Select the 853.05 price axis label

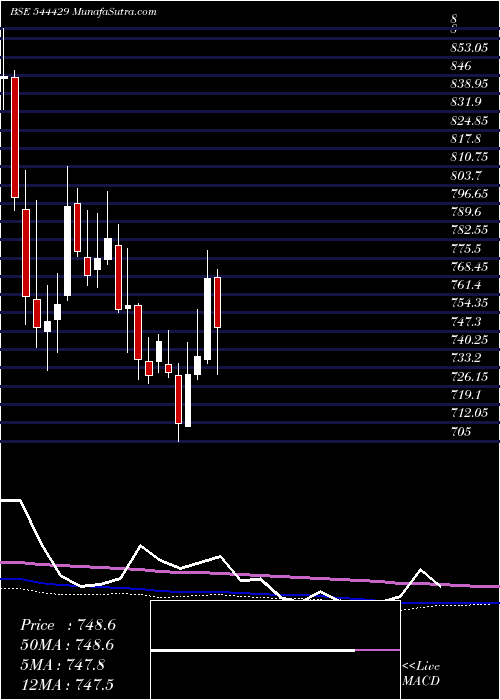coord(469,48)
